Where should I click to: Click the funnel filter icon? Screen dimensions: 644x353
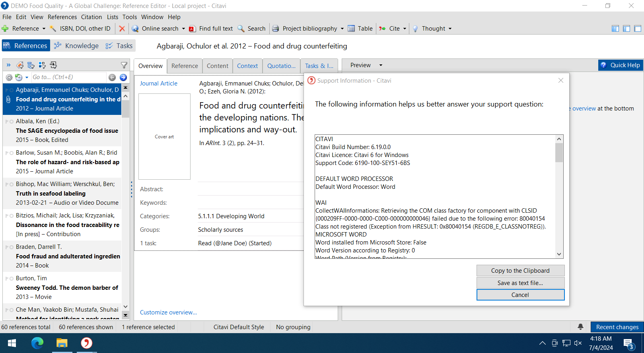(x=124, y=65)
